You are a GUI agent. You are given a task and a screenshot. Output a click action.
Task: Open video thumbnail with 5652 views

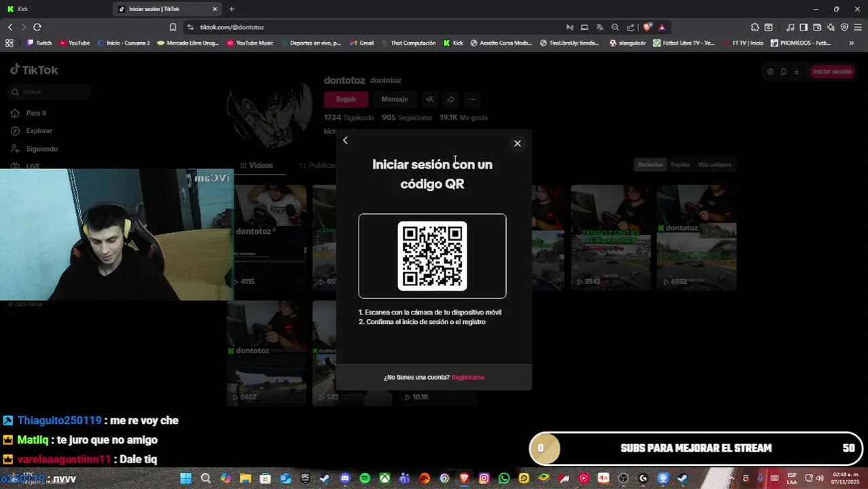pyautogui.click(x=266, y=353)
